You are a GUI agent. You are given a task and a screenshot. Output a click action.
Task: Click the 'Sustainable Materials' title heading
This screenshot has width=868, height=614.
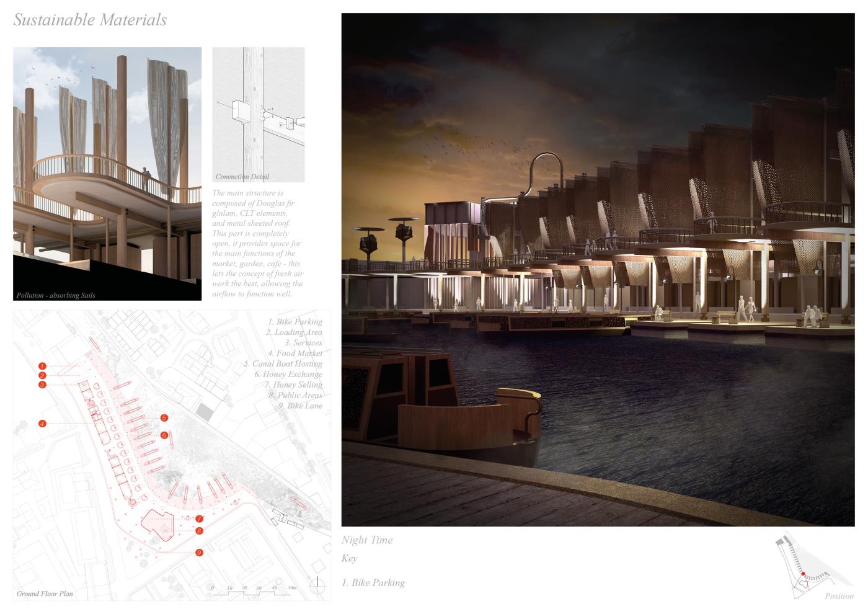pos(90,20)
